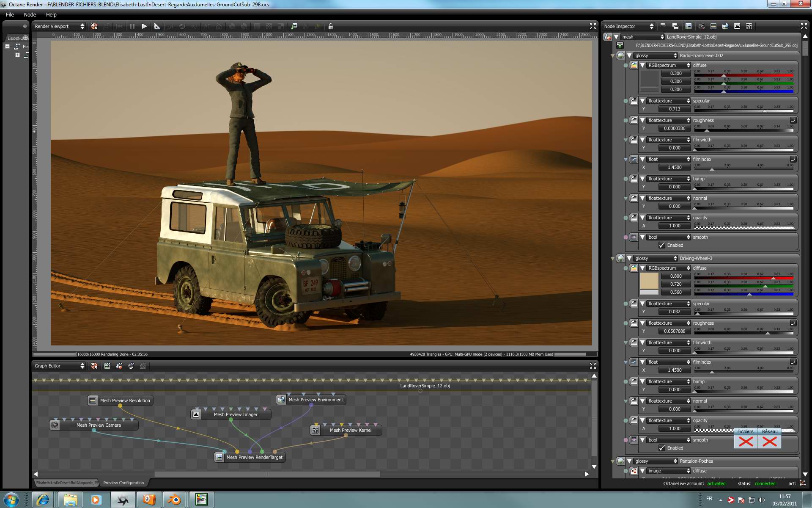Image resolution: width=812 pixels, height=508 pixels.
Task: Click Driving-Wheel-3 diffuse color swatch
Action: point(649,281)
